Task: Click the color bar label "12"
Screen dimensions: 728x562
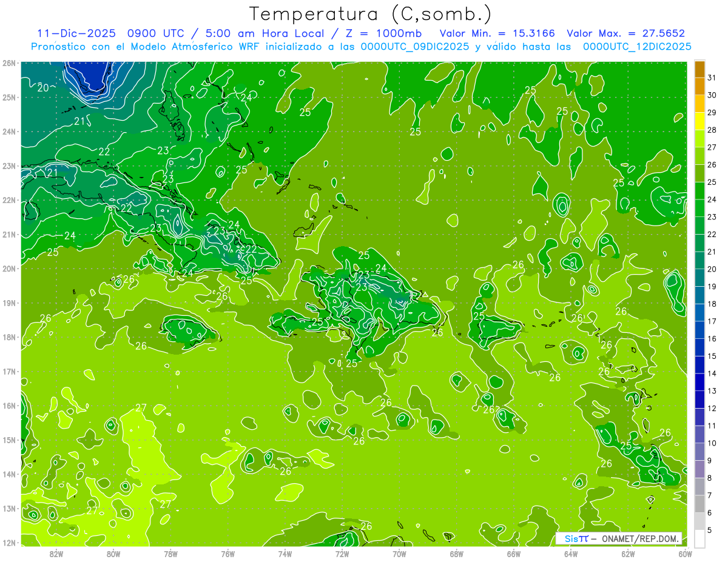Action: 712,408
